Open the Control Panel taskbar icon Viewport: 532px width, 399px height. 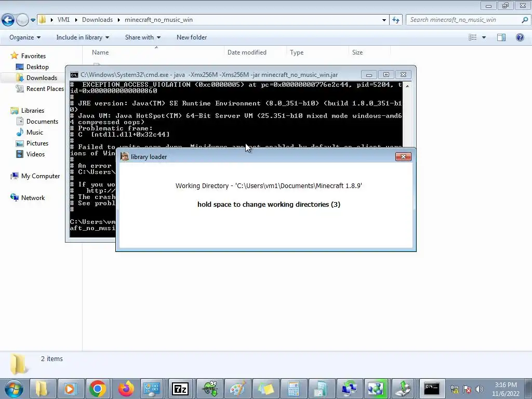tap(152, 389)
